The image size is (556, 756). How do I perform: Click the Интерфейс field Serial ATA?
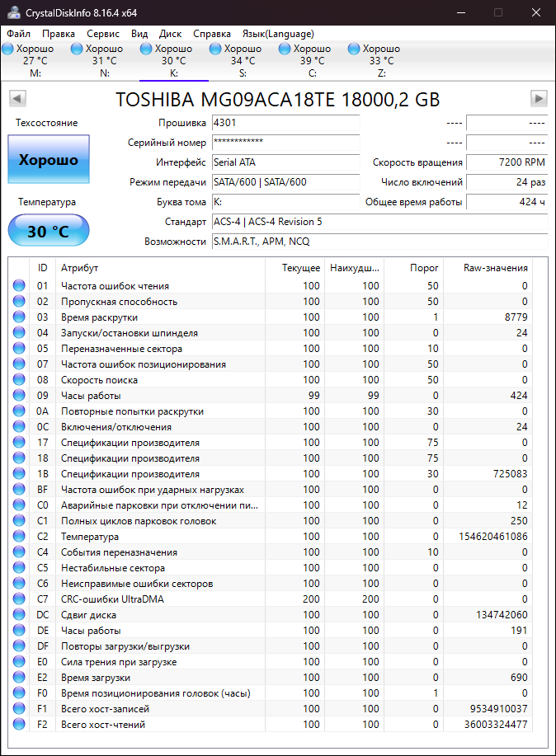(285, 162)
